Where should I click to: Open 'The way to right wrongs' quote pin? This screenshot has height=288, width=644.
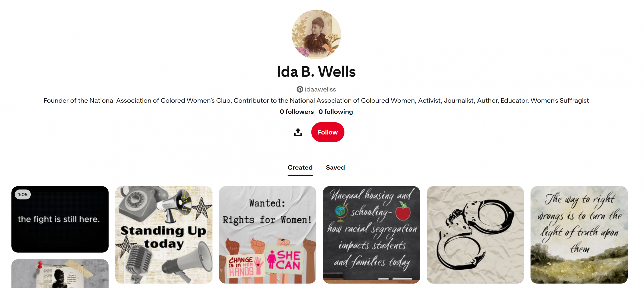(579, 235)
